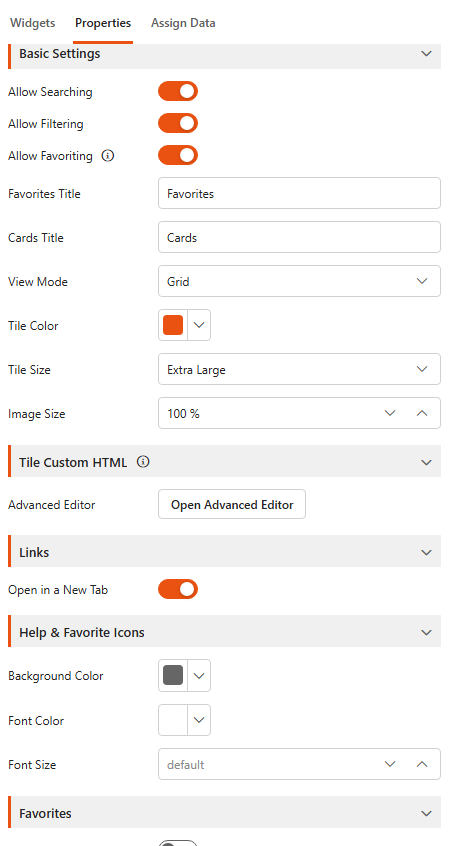
Task: Open the Tile Color dropdown arrow
Action: pos(199,325)
